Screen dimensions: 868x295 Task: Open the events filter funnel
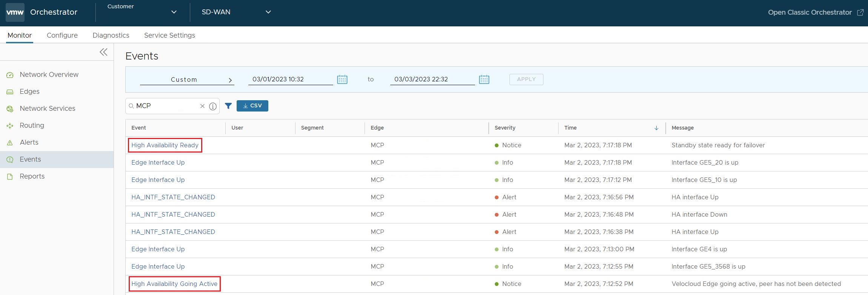(x=228, y=106)
